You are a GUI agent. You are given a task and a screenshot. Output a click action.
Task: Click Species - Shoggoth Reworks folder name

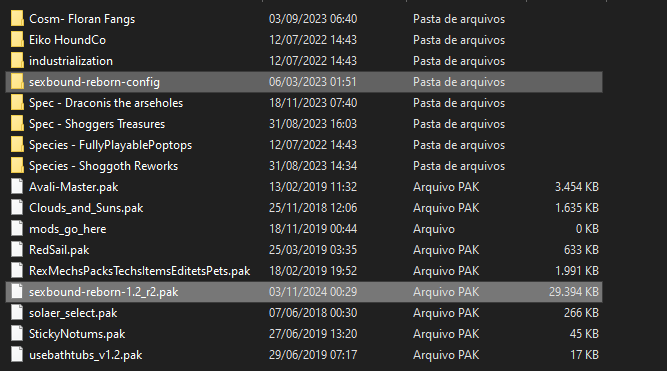pos(103,166)
